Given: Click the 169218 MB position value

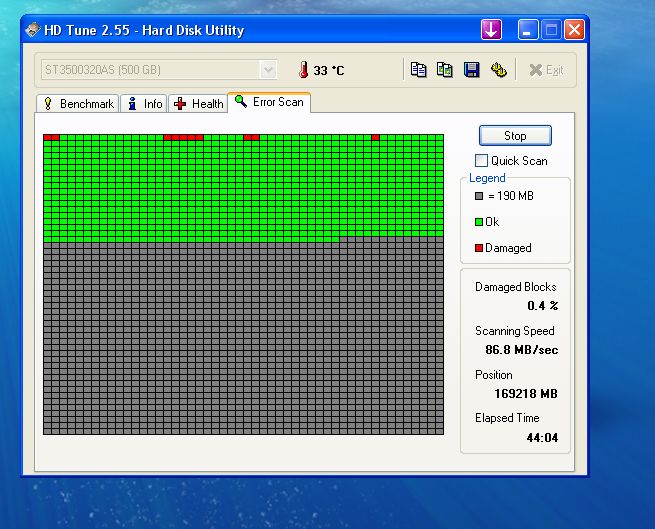Looking at the screenshot, I should (x=526, y=394).
